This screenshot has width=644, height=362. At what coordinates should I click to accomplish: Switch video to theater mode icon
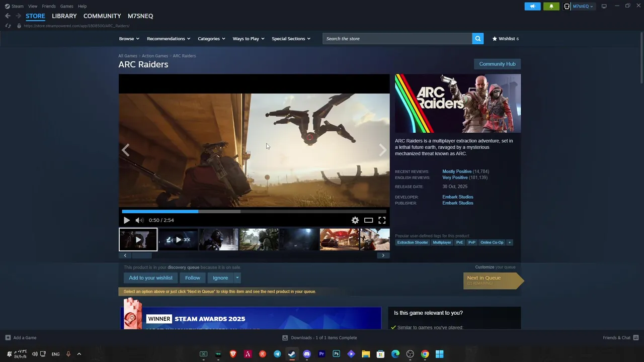coord(368,220)
